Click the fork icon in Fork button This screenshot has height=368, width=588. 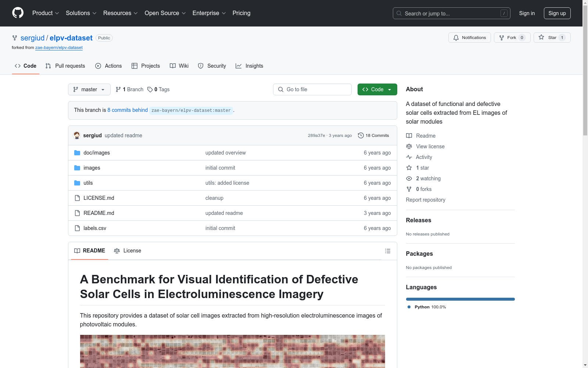pyautogui.click(x=502, y=38)
